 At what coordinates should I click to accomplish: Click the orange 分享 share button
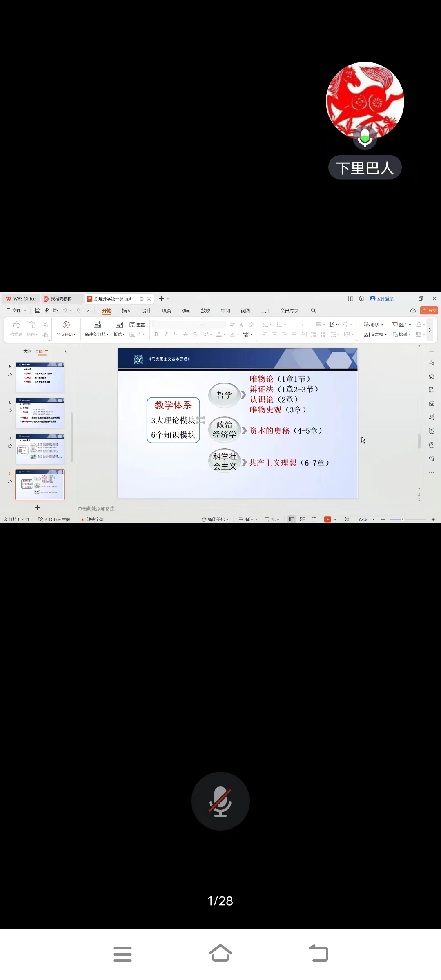[429, 311]
